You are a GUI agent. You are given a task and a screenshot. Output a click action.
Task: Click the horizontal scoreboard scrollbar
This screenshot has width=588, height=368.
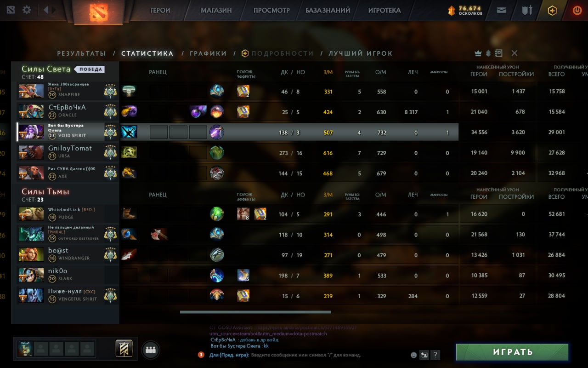[x=255, y=312]
